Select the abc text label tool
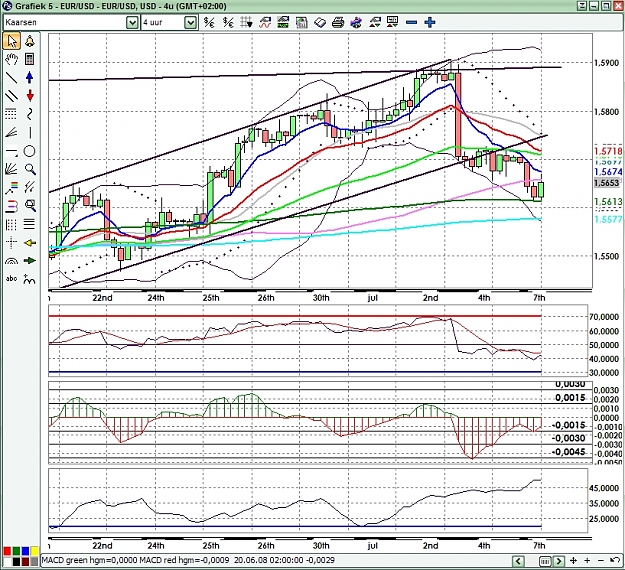This screenshot has height=570, width=625. (12, 279)
